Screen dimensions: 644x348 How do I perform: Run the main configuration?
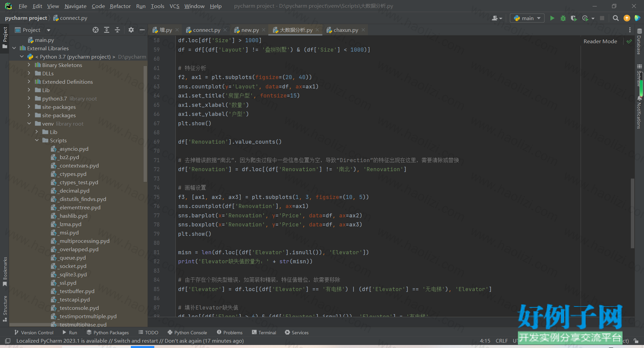click(552, 18)
